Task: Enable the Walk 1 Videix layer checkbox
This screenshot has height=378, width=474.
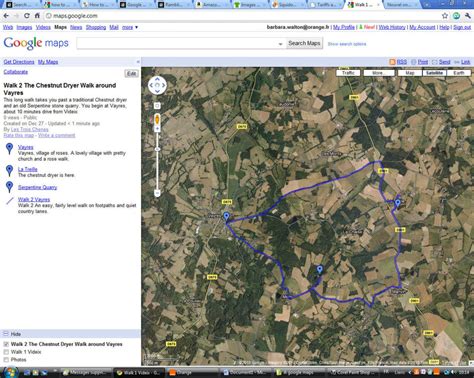Action: [6, 352]
